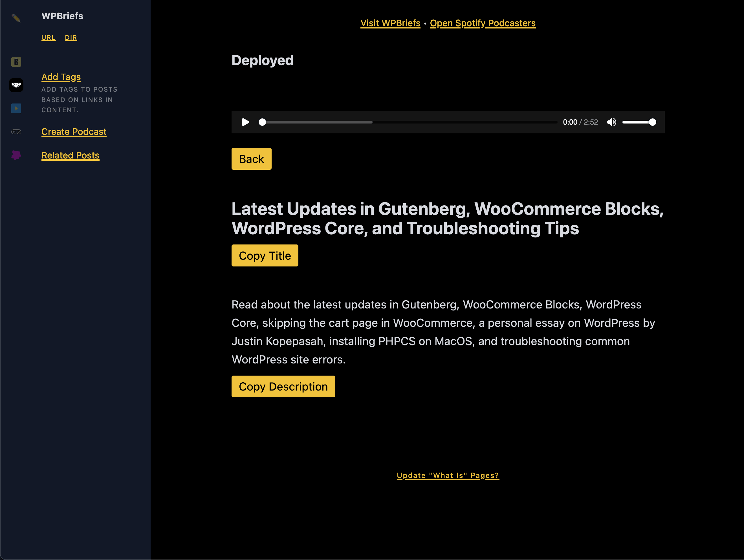This screenshot has height=560, width=744.
Task: Click the Add Tags description text
Action: click(79, 100)
